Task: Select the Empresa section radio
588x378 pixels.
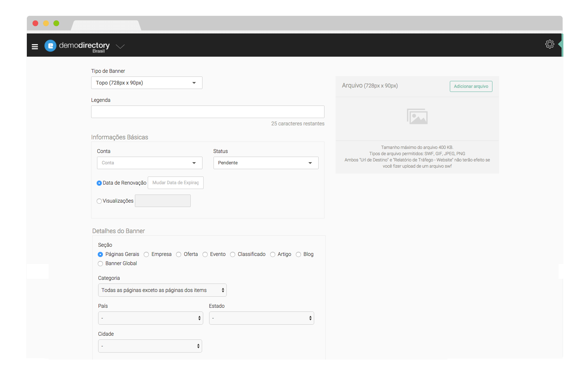Action: click(146, 254)
